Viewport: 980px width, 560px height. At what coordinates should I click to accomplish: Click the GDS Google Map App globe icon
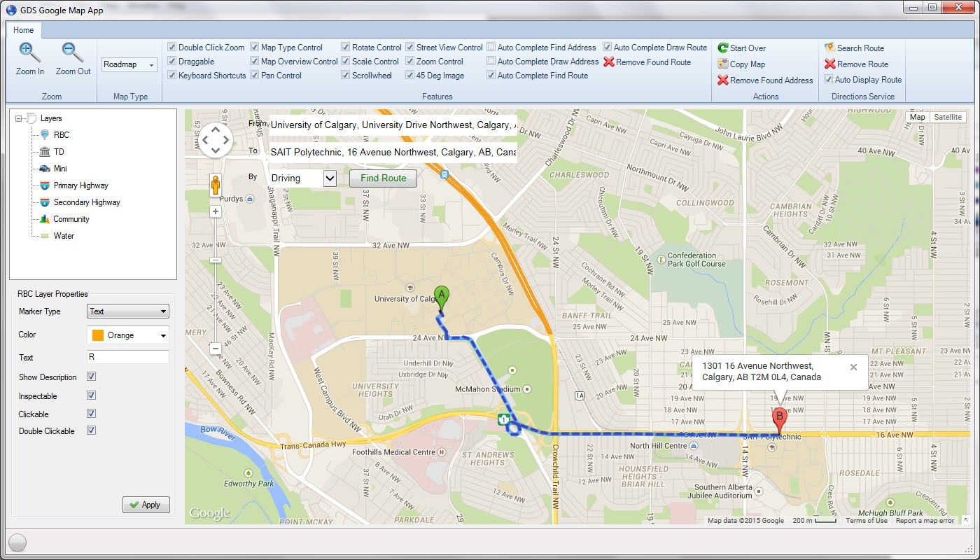[x=11, y=10]
